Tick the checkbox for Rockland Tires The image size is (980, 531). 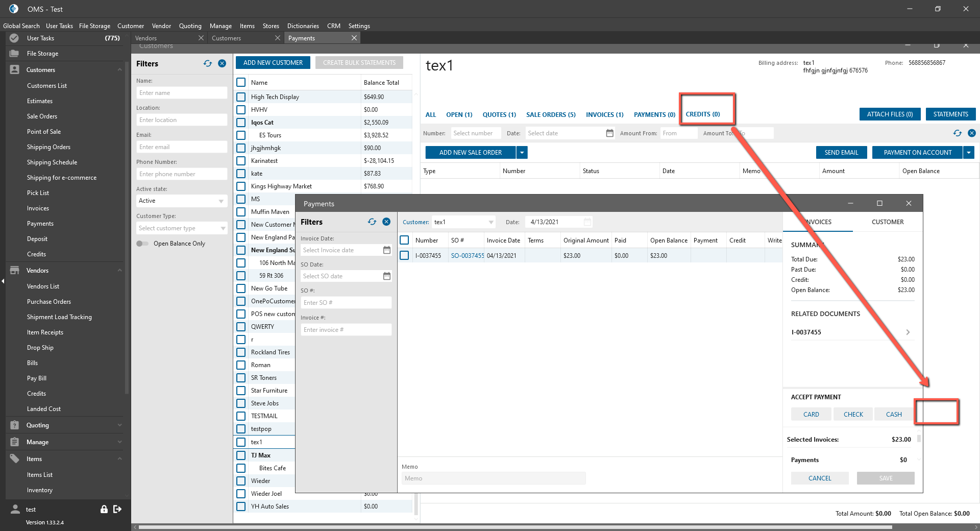pos(241,352)
